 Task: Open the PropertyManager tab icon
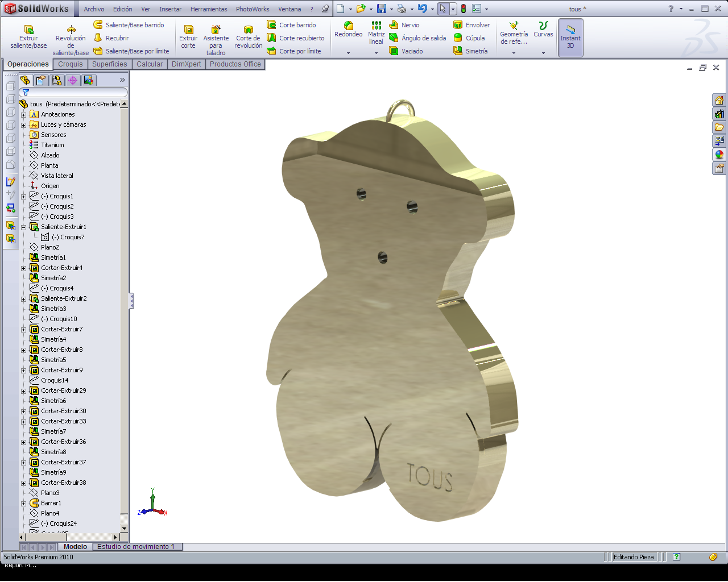41,80
